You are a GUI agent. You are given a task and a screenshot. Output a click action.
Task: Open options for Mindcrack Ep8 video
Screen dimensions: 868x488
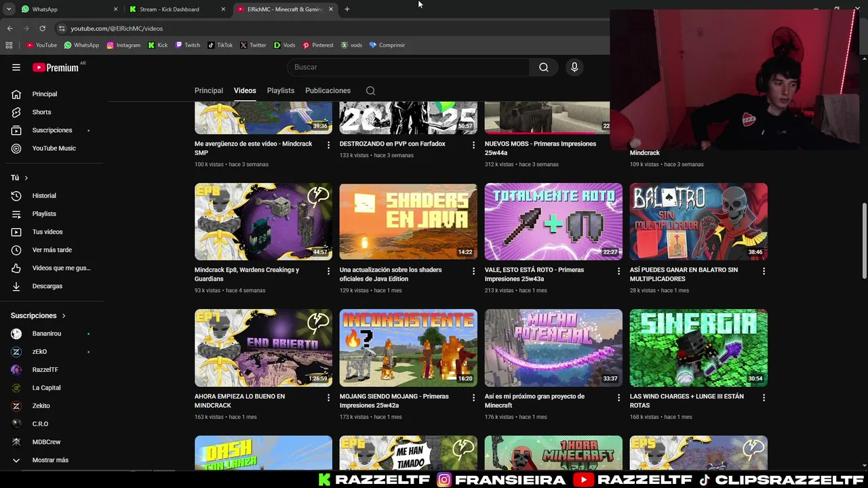(328, 271)
